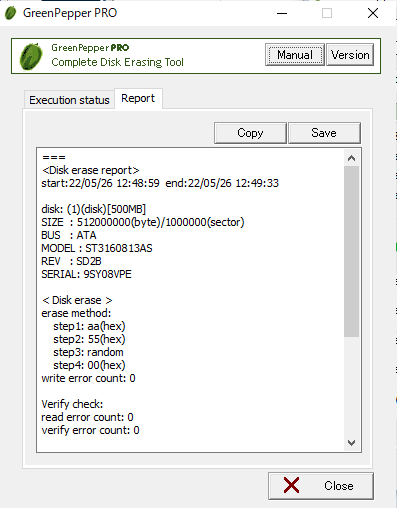Click the SIZE 512000000(byte) line
This screenshot has height=508, width=397.
click(143, 222)
